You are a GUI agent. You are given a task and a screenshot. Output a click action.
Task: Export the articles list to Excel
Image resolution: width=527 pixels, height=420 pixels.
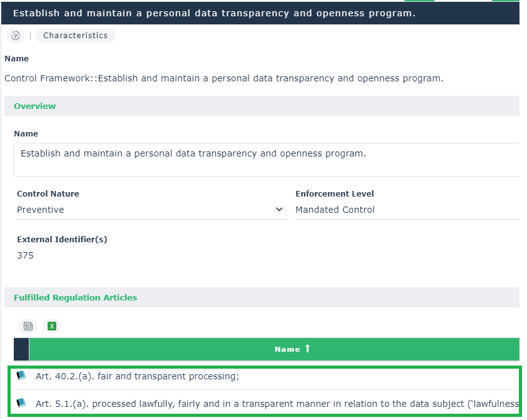pyautogui.click(x=52, y=326)
